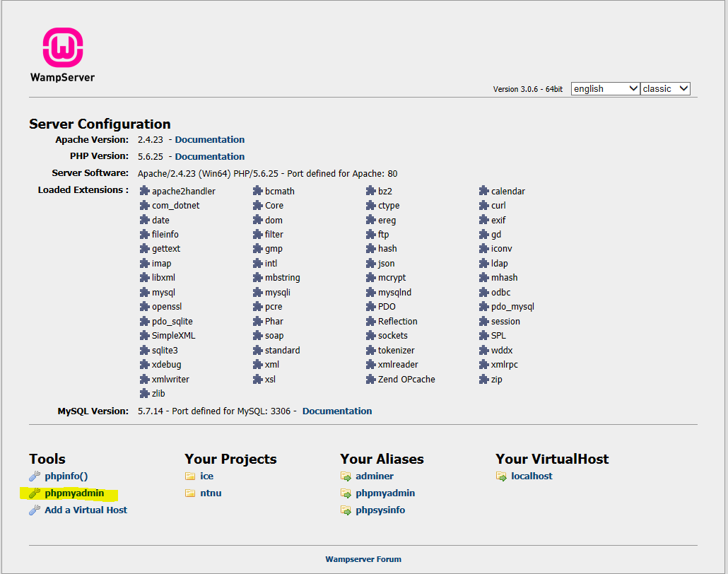
Task: Click the mbstring extension puzzle icon
Action: (x=258, y=278)
